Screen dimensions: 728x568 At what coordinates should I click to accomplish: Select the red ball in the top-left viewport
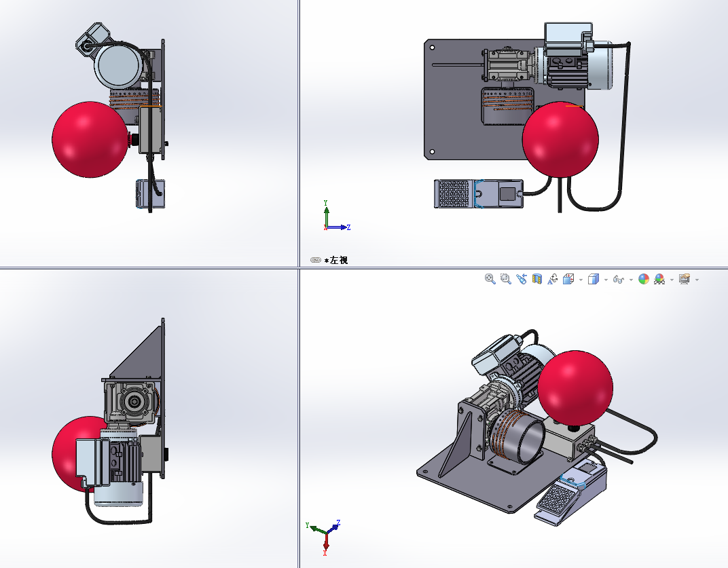point(89,139)
